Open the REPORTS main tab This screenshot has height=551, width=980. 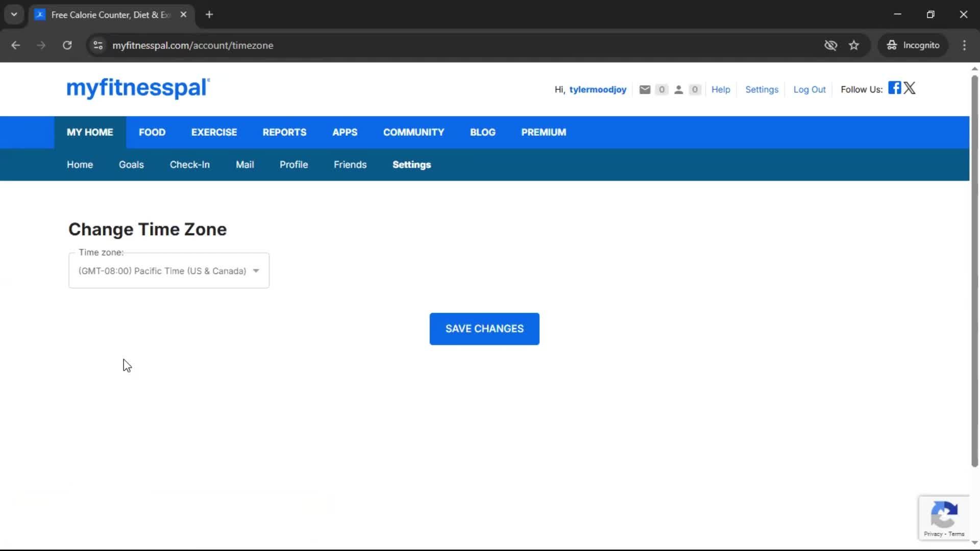tap(284, 132)
